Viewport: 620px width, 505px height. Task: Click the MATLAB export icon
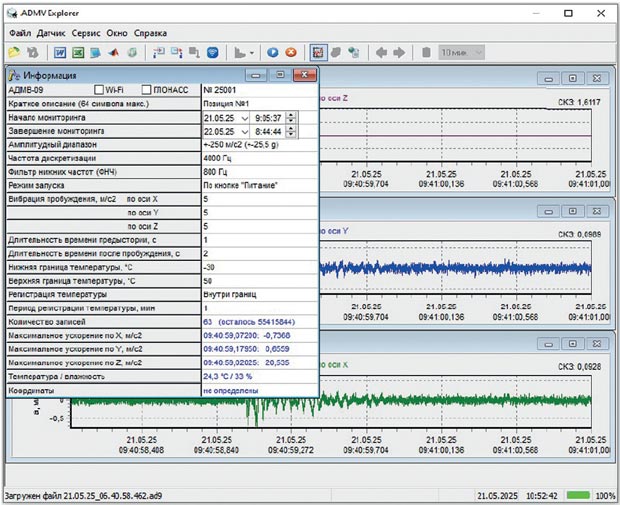pos(113,52)
